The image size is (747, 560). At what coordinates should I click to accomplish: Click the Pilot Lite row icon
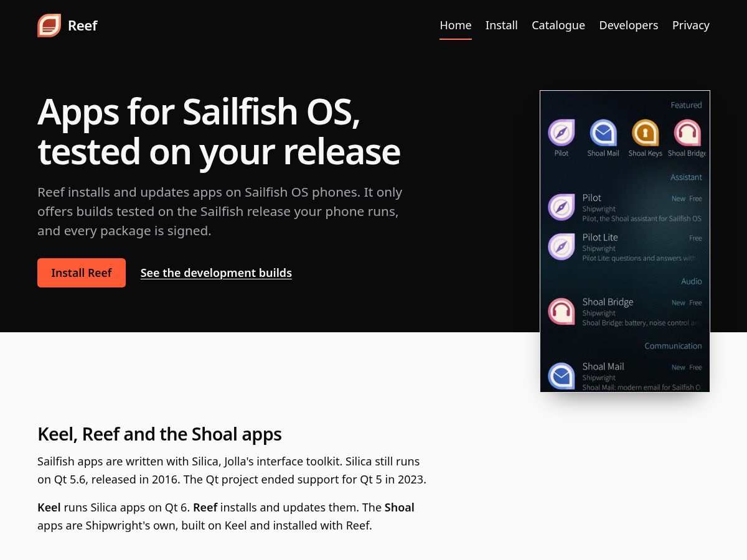point(561,246)
